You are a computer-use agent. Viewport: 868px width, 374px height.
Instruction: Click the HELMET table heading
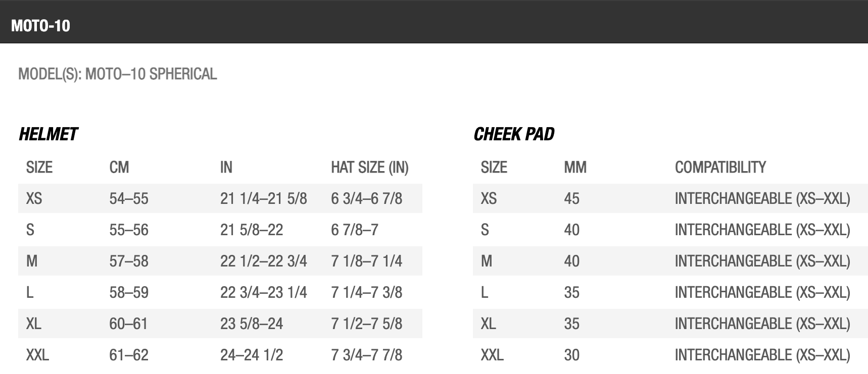point(48,134)
